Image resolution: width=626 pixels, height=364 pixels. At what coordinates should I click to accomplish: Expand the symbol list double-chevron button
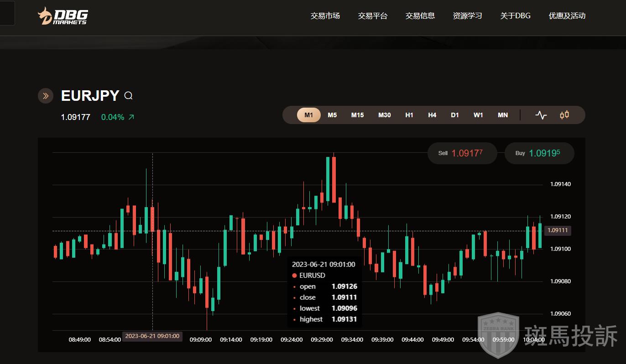(46, 96)
